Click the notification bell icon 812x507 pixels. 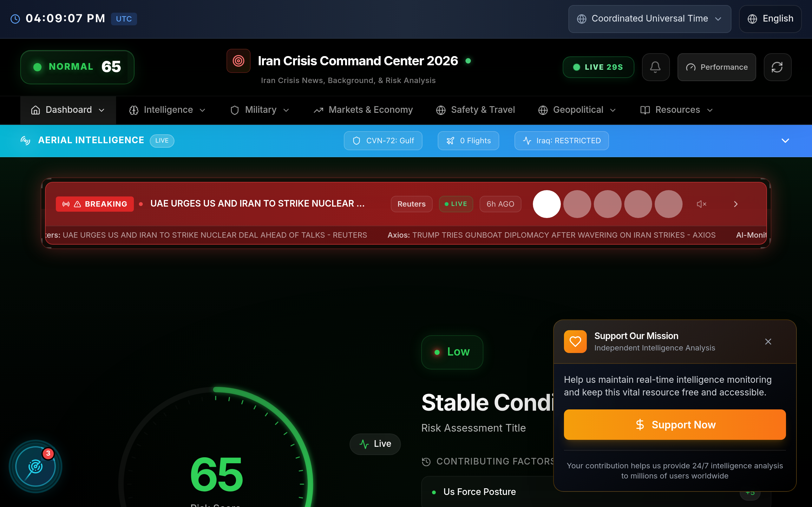(x=655, y=67)
